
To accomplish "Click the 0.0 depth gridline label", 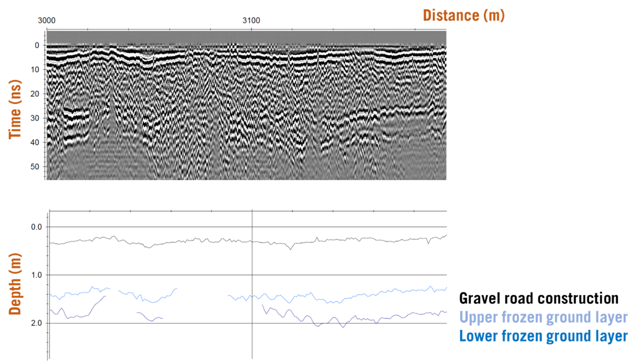I will coord(36,226).
